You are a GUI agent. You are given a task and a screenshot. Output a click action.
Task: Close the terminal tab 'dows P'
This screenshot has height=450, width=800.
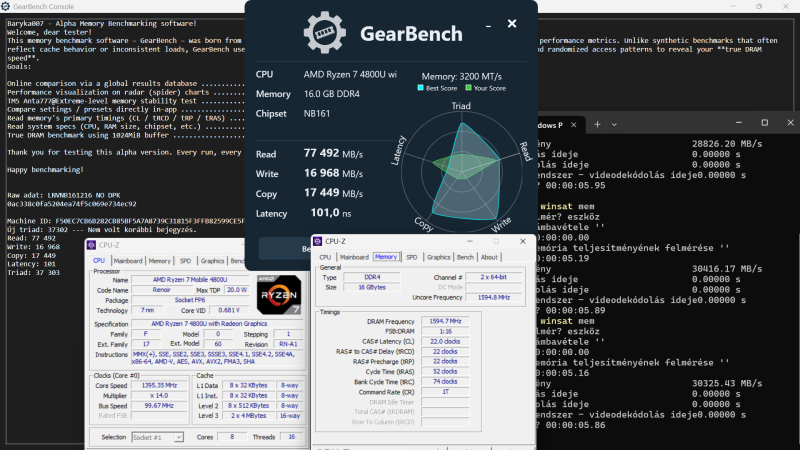(x=573, y=124)
